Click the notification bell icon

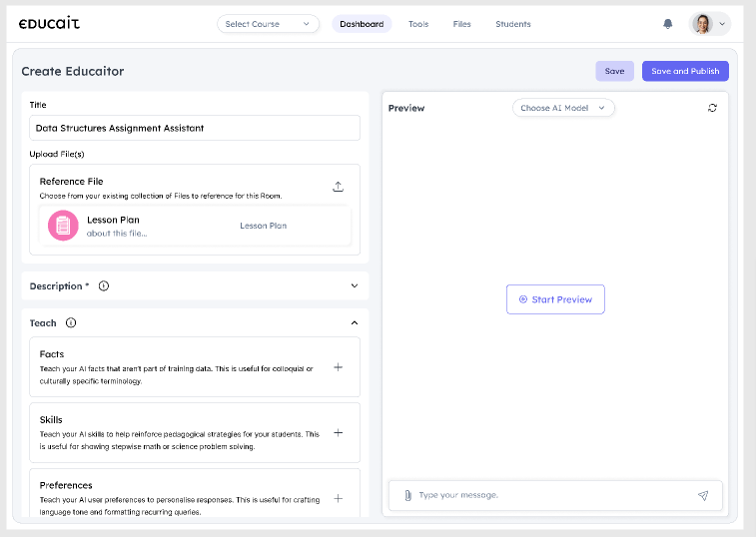[668, 24]
